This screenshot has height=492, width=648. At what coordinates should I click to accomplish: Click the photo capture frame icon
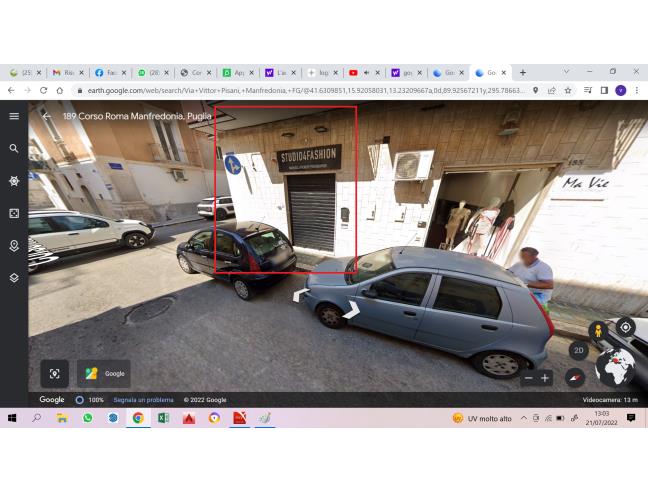(x=55, y=373)
